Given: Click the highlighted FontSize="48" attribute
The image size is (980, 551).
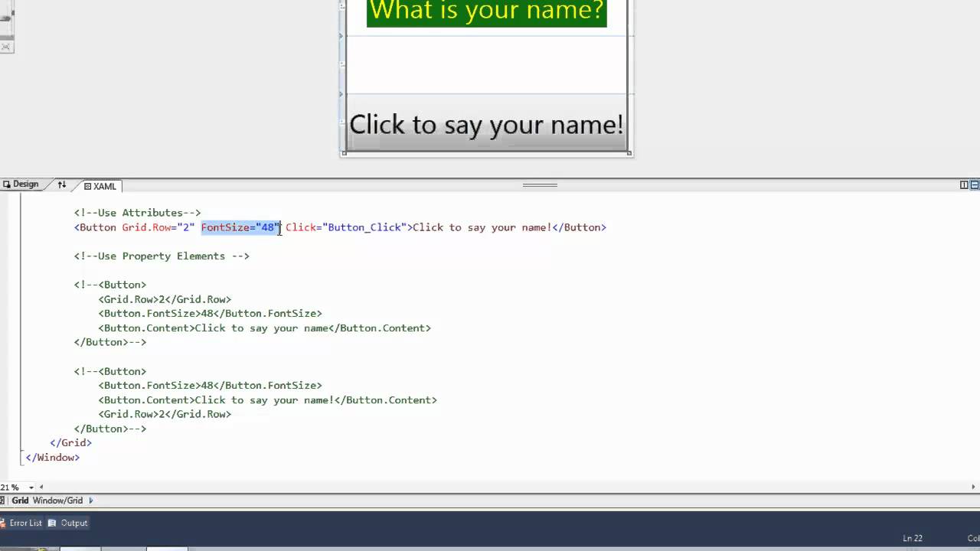Looking at the screenshot, I should (x=240, y=227).
